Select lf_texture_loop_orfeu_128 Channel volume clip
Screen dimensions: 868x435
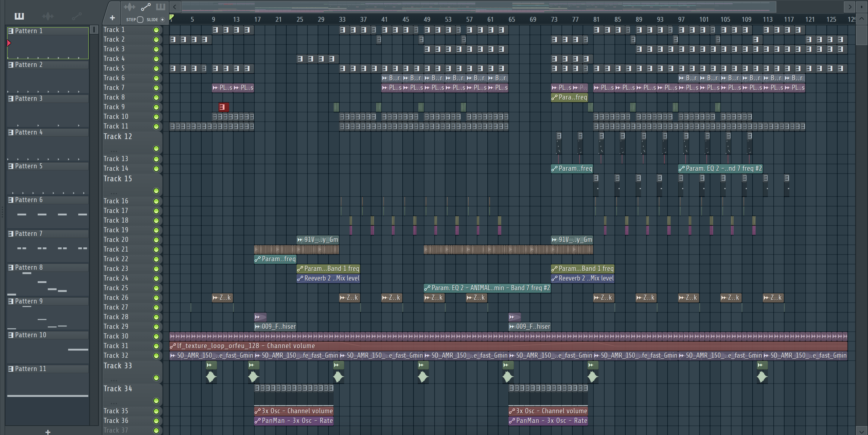508,346
